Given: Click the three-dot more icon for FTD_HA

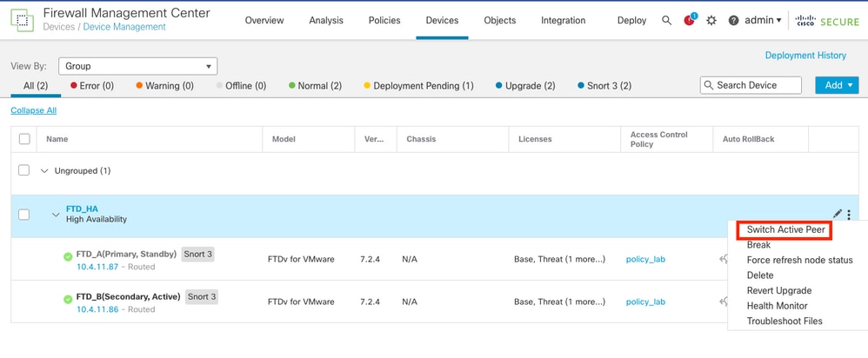Looking at the screenshot, I should [x=849, y=214].
